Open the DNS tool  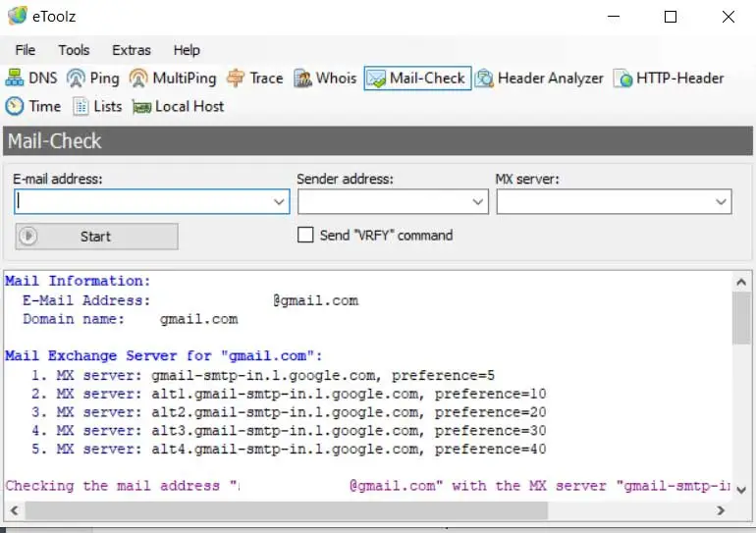(x=31, y=79)
